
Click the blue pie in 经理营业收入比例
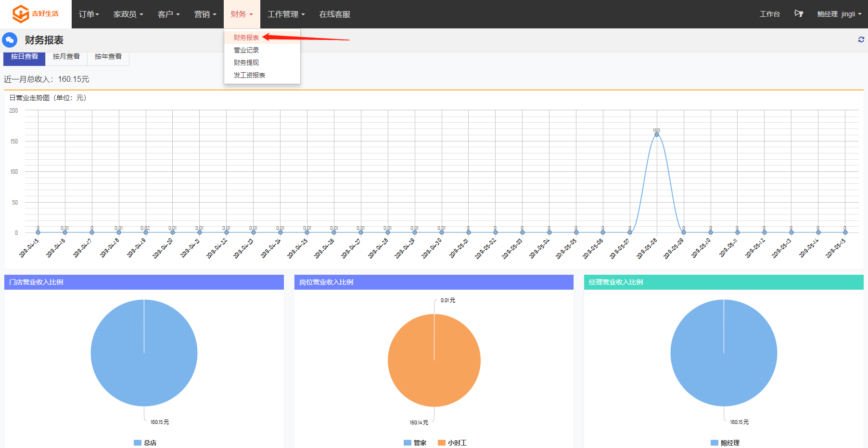click(724, 353)
